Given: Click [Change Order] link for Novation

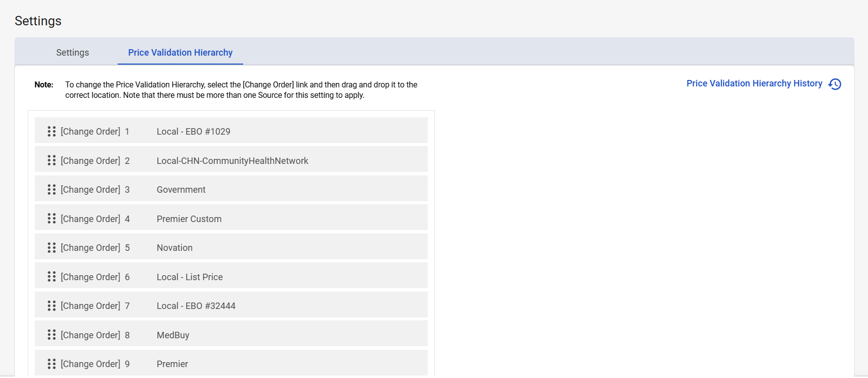Looking at the screenshot, I should tap(90, 248).
